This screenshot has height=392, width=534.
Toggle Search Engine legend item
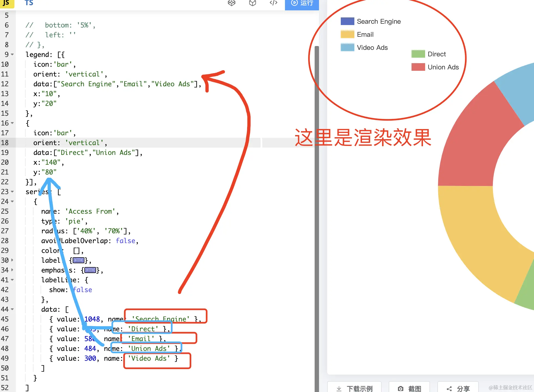click(378, 22)
